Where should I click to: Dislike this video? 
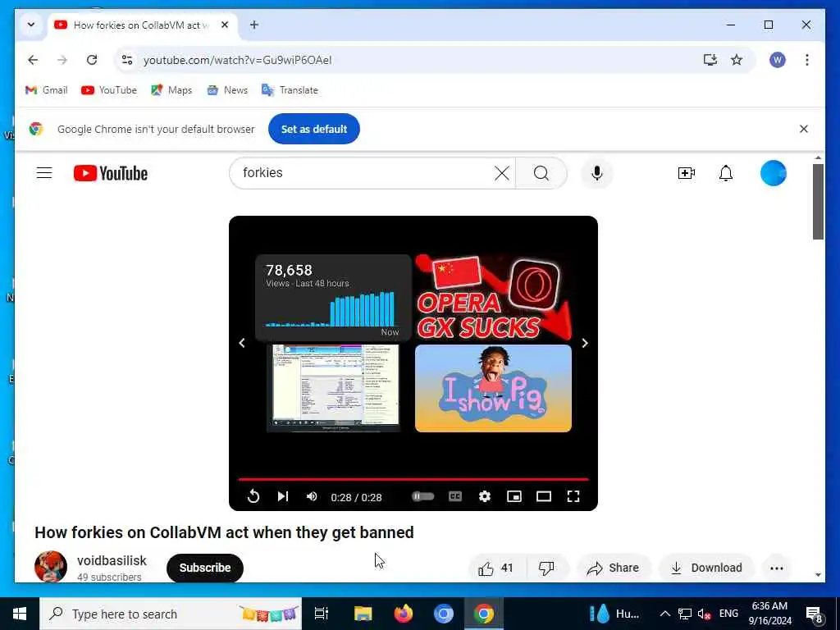click(x=546, y=568)
